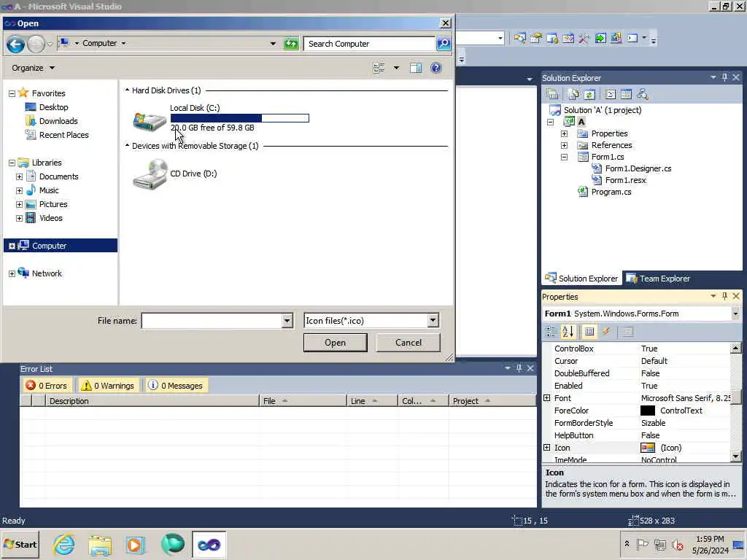
Task: Click the Open button
Action: [x=336, y=343]
